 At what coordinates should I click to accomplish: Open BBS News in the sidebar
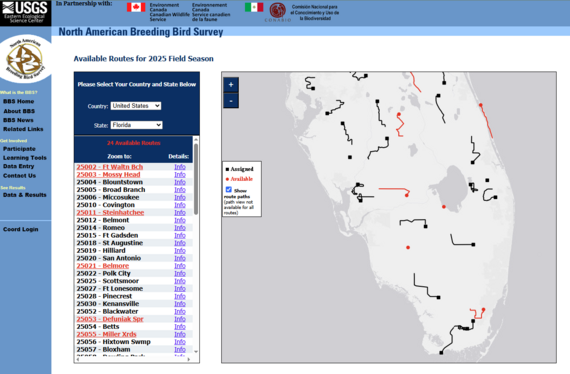point(18,120)
